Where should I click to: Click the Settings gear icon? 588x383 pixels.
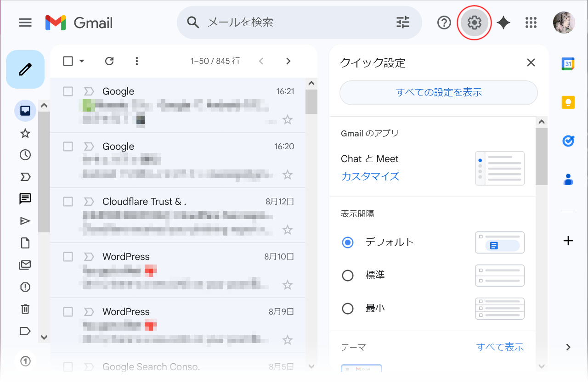tap(474, 23)
